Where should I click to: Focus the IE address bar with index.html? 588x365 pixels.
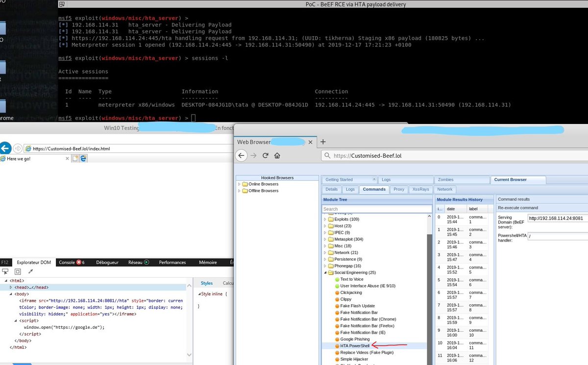click(x=128, y=148)
